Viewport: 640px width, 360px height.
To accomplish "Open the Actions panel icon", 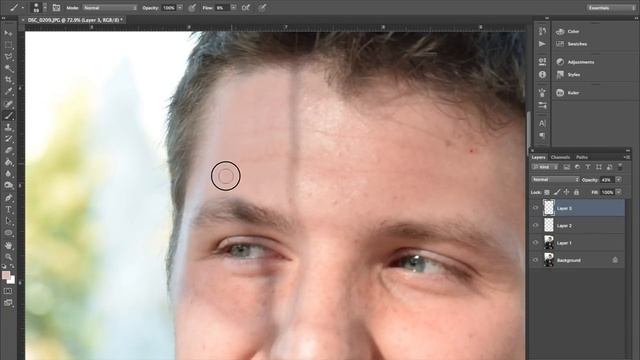I will point(542,44).
